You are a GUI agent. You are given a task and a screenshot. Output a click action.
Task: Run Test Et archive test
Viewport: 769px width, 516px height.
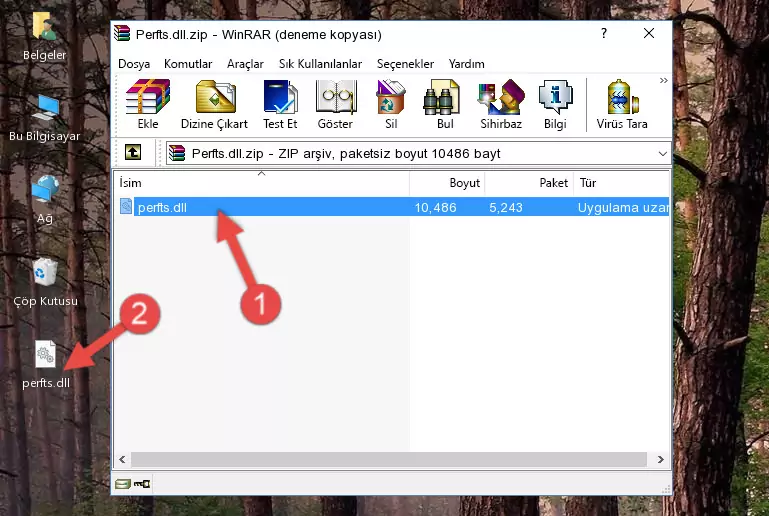(x=280, y=104)
